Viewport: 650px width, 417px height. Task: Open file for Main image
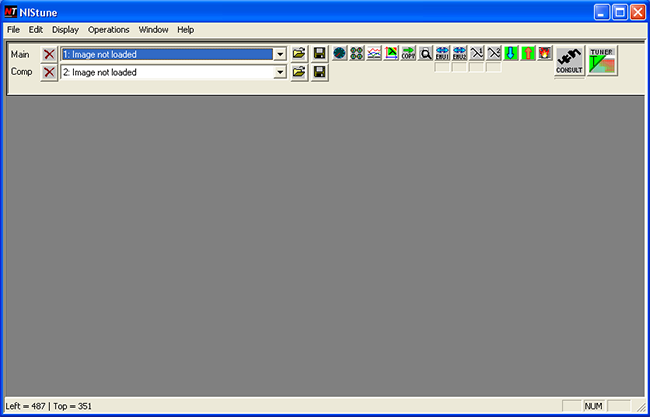pyautogui.click(x=299, y=53)
